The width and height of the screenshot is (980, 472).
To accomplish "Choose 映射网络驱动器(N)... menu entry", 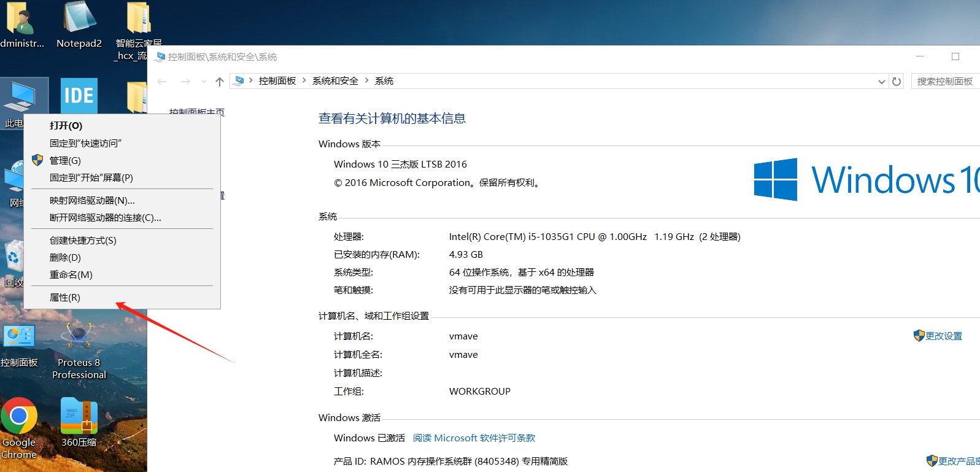I will (x=122, y=200).
